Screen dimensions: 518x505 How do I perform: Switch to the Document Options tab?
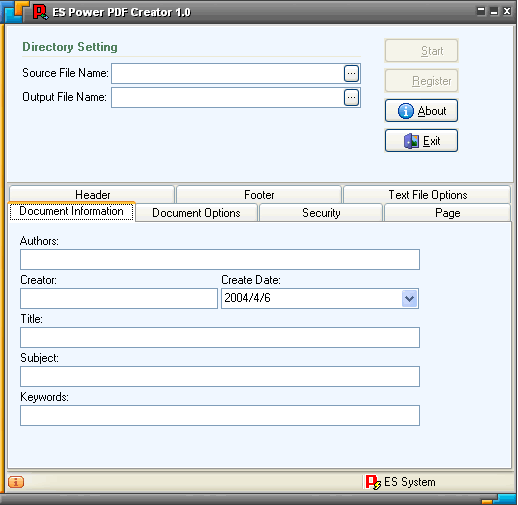point(196,213)
